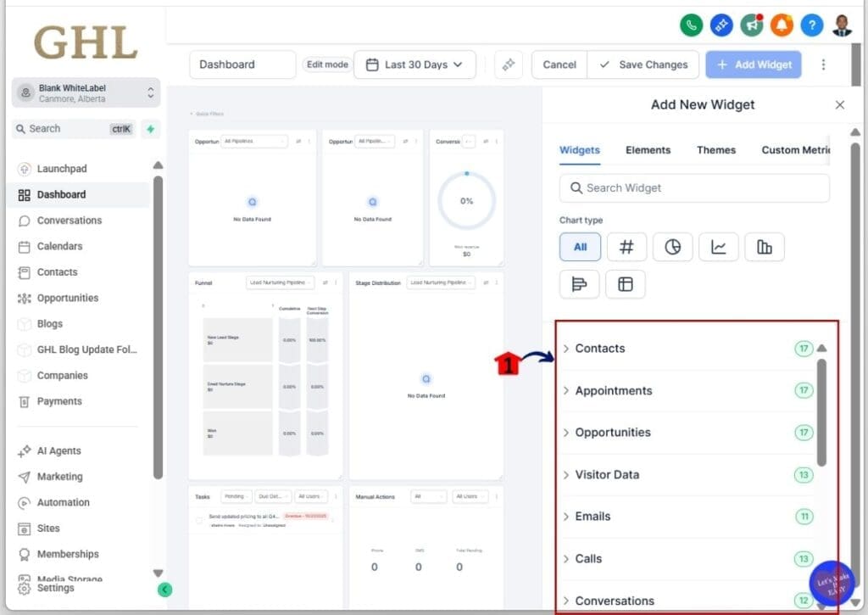Select the numeric chart type filter
Viewport: 868px width, 615px height.
click(626, 247)
